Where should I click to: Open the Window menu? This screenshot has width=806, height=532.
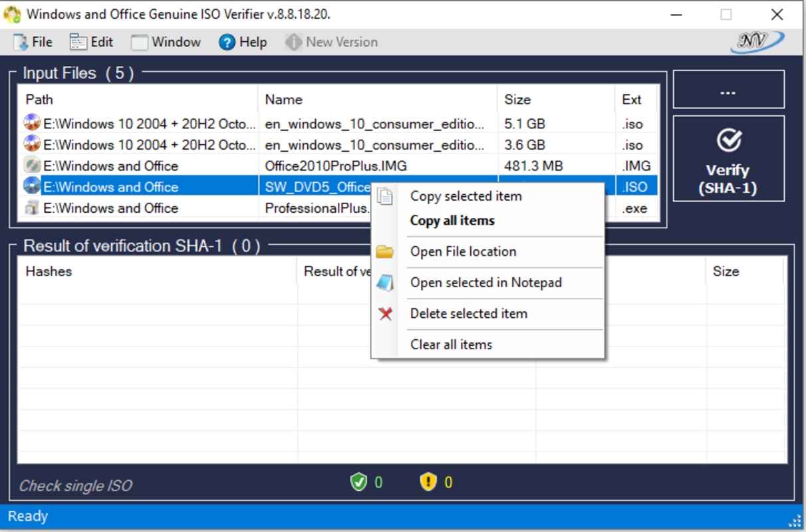[166, 42]
